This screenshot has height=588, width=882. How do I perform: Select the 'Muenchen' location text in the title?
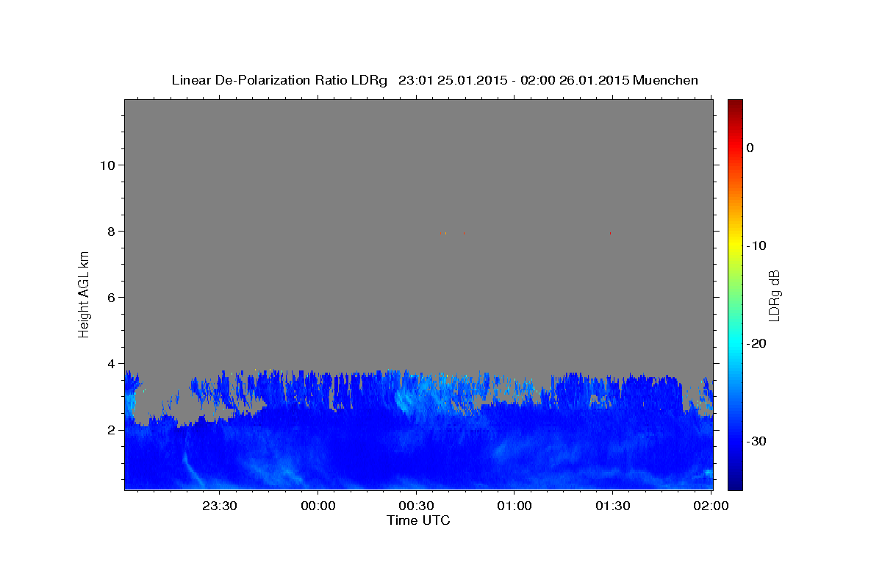point(666,80)
